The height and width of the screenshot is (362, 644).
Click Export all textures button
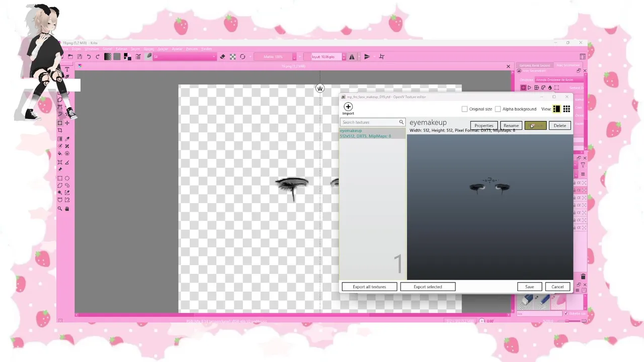pos(369,287)
